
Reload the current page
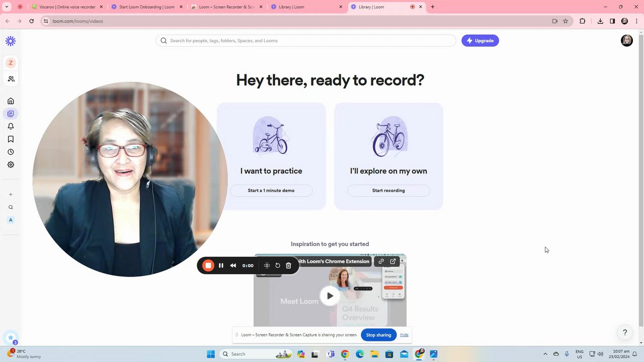(x=31, y=21)
